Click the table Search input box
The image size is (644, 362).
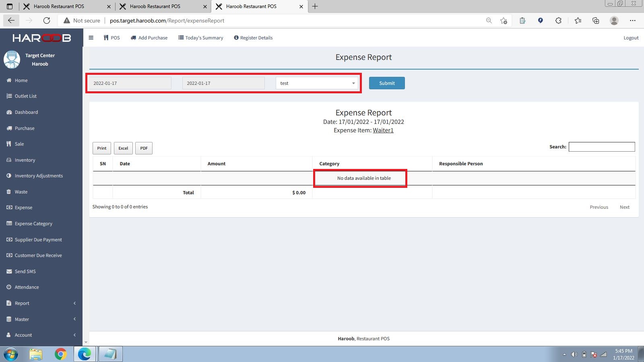(602, 147)
